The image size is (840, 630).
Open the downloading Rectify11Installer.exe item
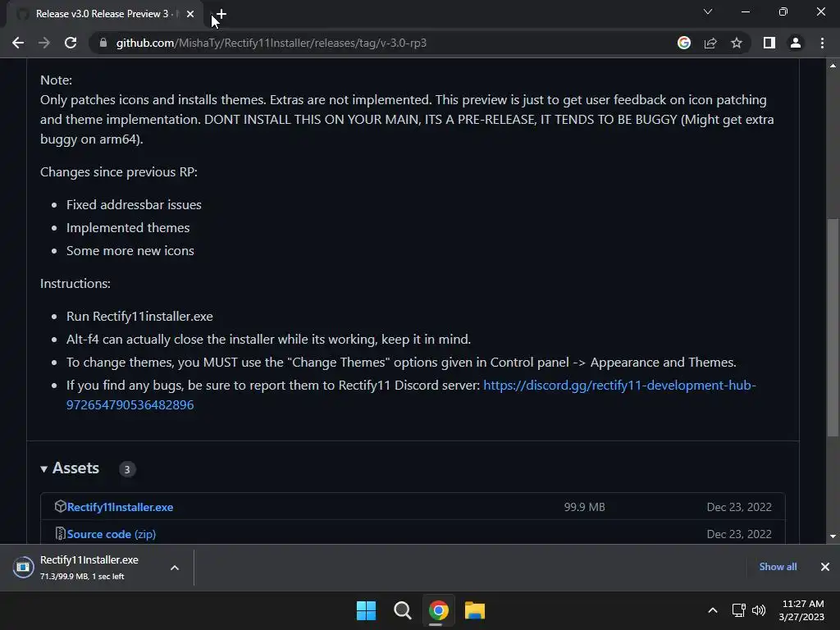pyautogui.click(x=89, y=567)
